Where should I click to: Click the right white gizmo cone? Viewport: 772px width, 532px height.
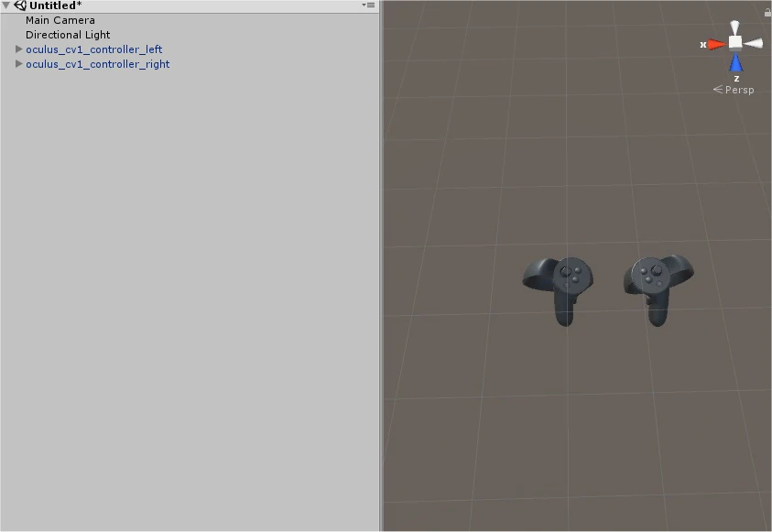[x=754, y=44]
